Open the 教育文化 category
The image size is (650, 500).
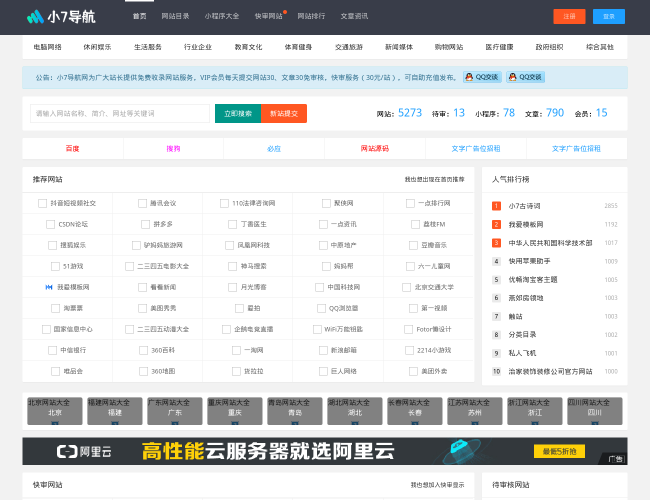click(248, 47)
